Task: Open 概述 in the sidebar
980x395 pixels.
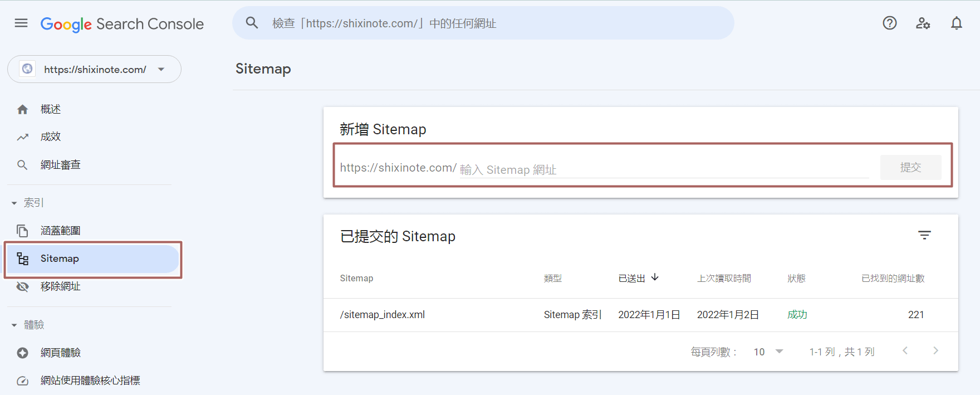Action: 51,109
